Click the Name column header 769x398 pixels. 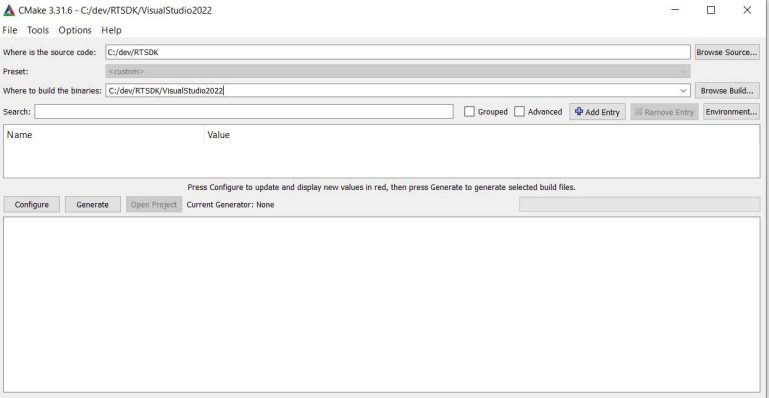[x=104, y=135]
